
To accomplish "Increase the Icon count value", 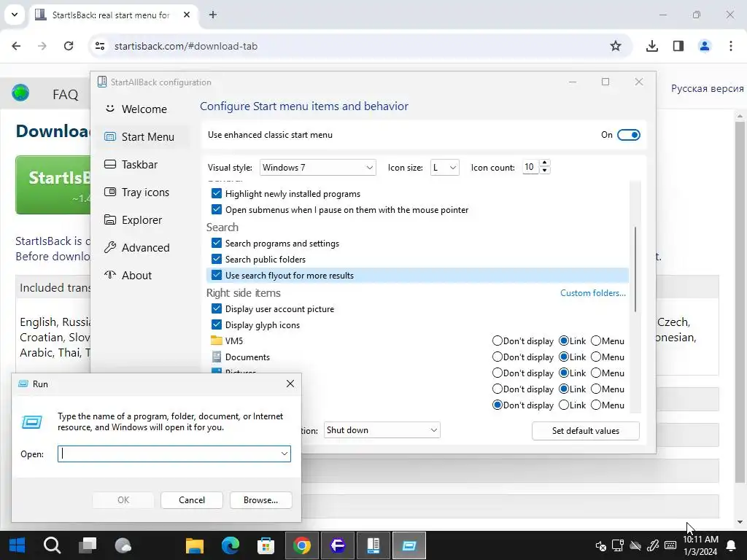I will click(x=544, y=163).
